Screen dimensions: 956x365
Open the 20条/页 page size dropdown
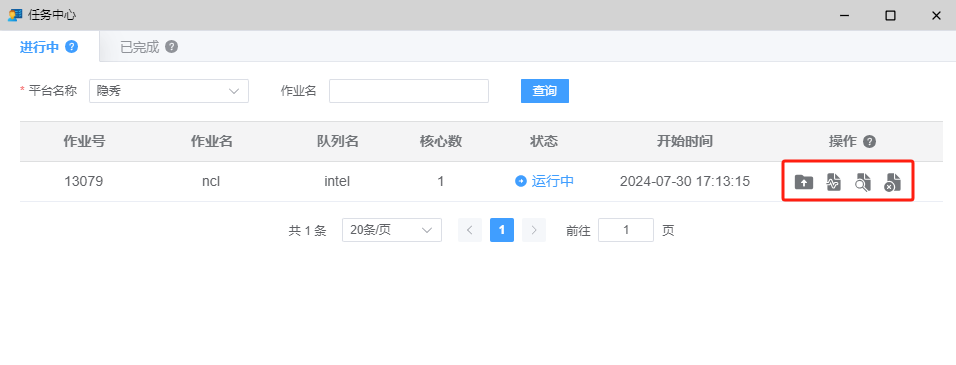pyautogui.click(x=391, y=230)
